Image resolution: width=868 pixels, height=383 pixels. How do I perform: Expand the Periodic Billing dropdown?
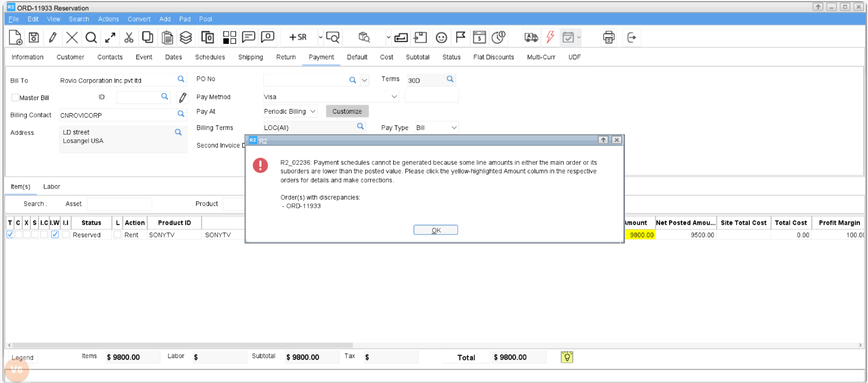313,111
